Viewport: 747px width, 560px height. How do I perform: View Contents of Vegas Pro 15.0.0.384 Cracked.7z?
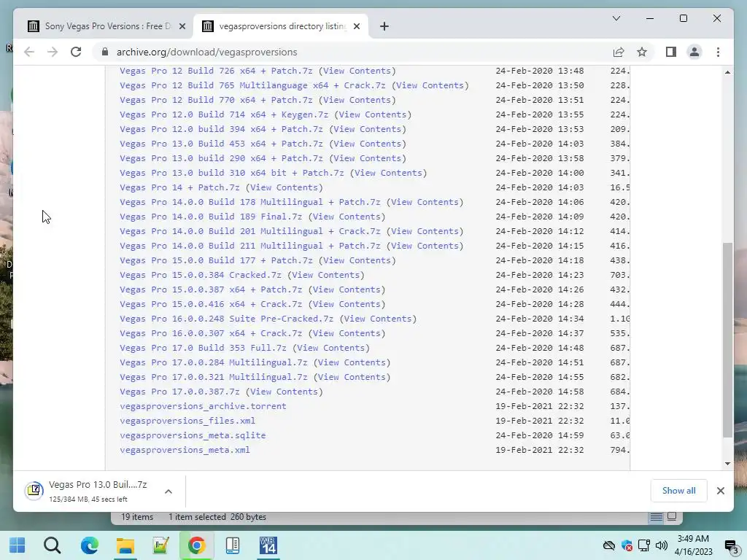[x=326, y=275]
